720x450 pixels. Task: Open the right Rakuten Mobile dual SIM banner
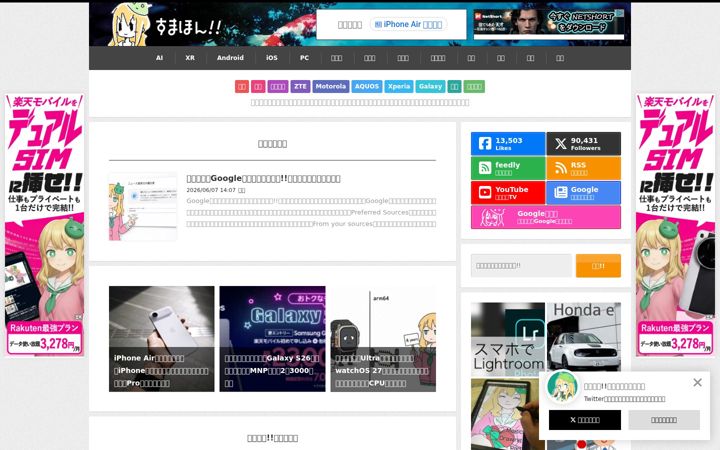tap(675, 225)
